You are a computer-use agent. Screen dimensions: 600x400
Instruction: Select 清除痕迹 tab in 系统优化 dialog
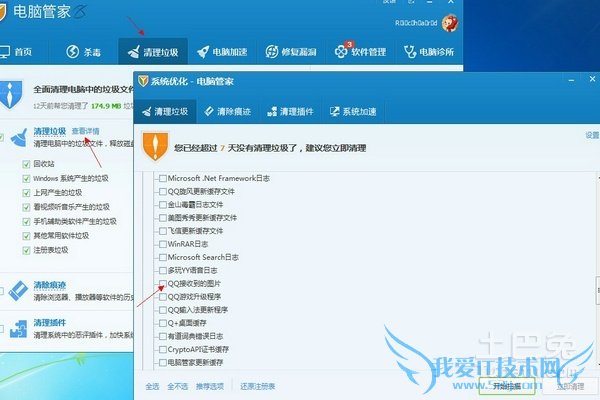pyautogui.click(x=228, y=111)
